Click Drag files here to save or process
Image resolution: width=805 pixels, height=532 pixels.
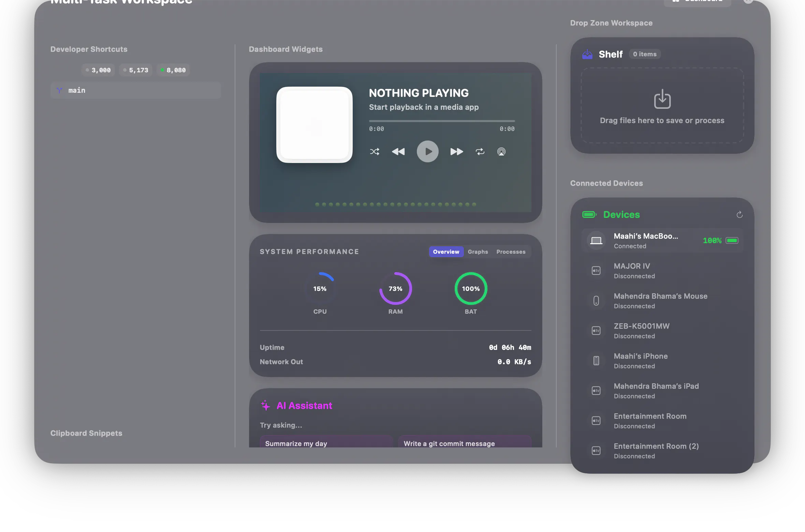[x=662, y=120]
